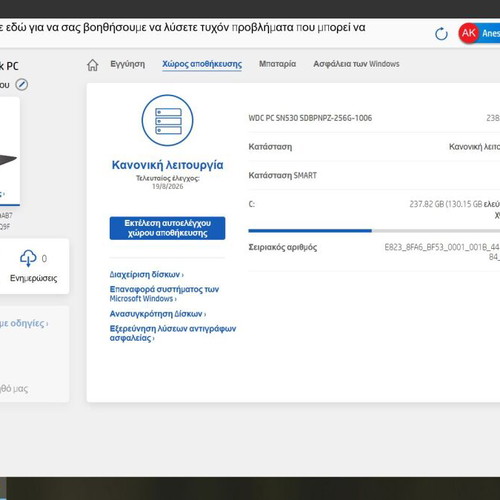Click the WDC PC SN530 drive row
The height and width of the screenshot is (500, 500).
click(374, 118)
